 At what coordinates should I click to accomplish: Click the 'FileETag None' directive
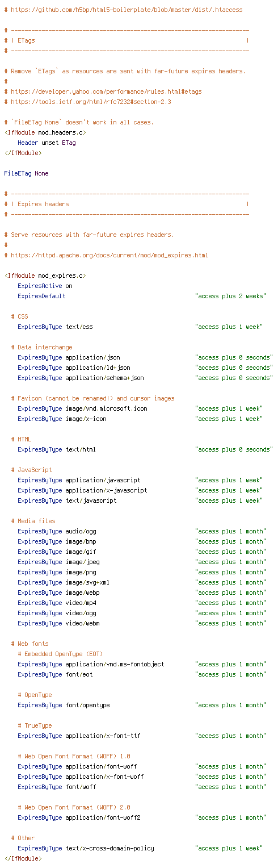pos(26,173)
